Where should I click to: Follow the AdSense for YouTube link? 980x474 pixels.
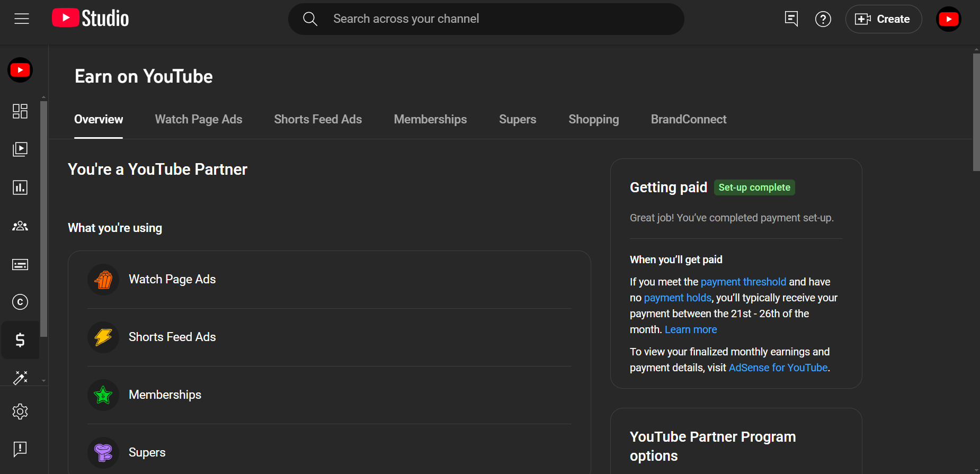778,368
